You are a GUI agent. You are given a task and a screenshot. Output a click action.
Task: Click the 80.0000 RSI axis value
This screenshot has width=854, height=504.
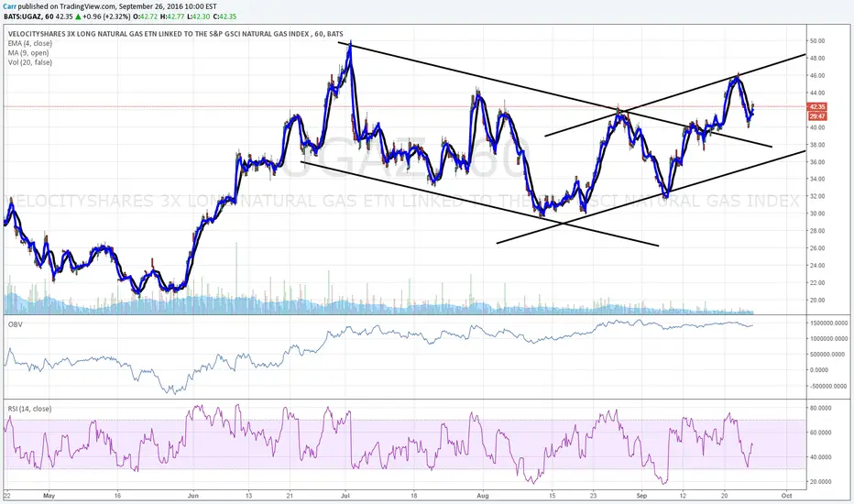[821, 408]
